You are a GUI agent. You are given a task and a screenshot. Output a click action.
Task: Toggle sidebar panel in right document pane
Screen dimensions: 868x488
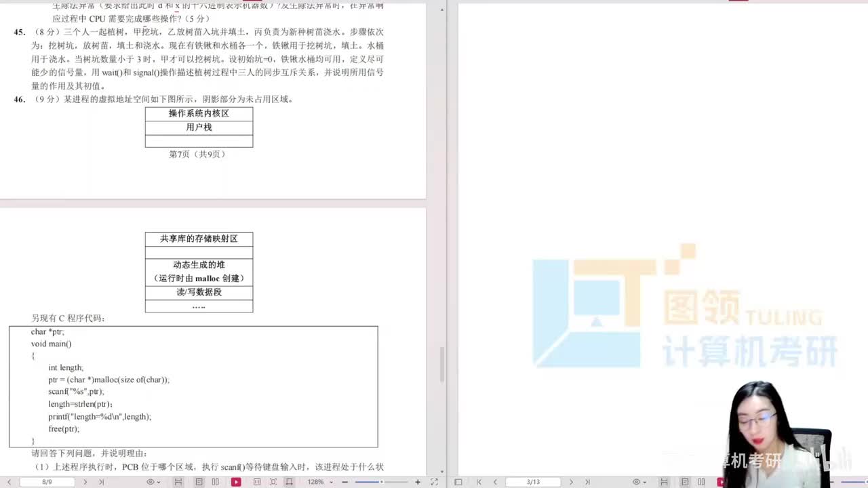tap(458, 482)
